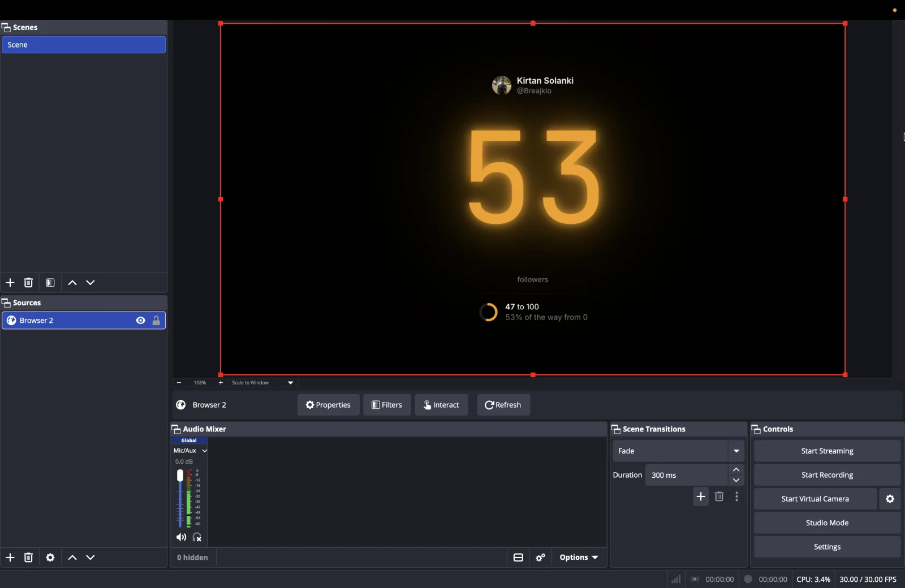The image size is (905, 588).
Task: Select the Scene item in Scenes list
Action: coord(84,45)
